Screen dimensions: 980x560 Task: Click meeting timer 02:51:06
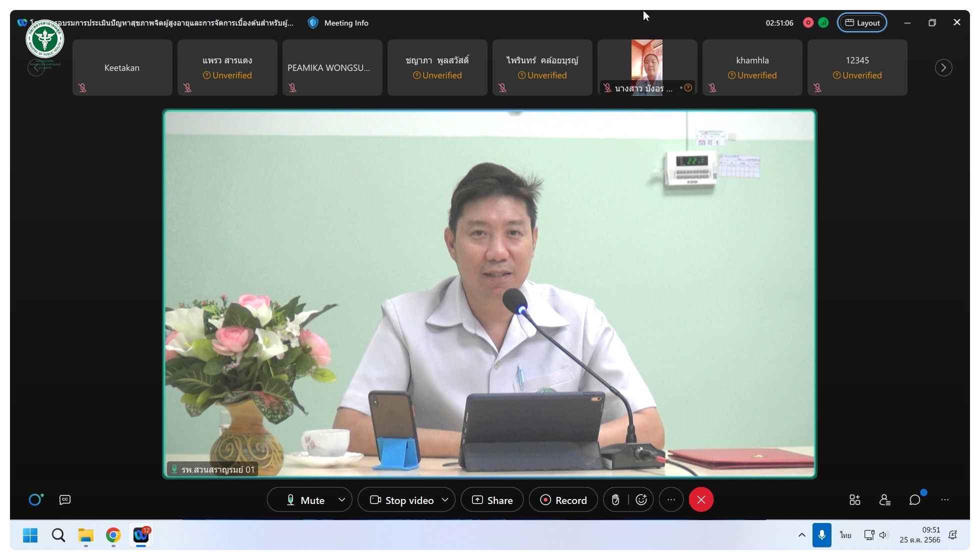tap(779, 23)
